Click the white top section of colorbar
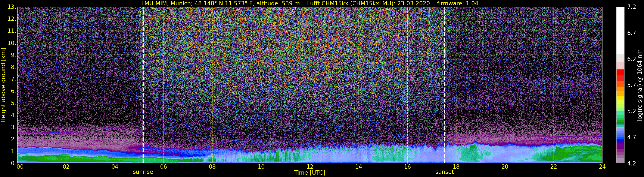Viewport: 644px width, 177px height. [x=620, y=30]
